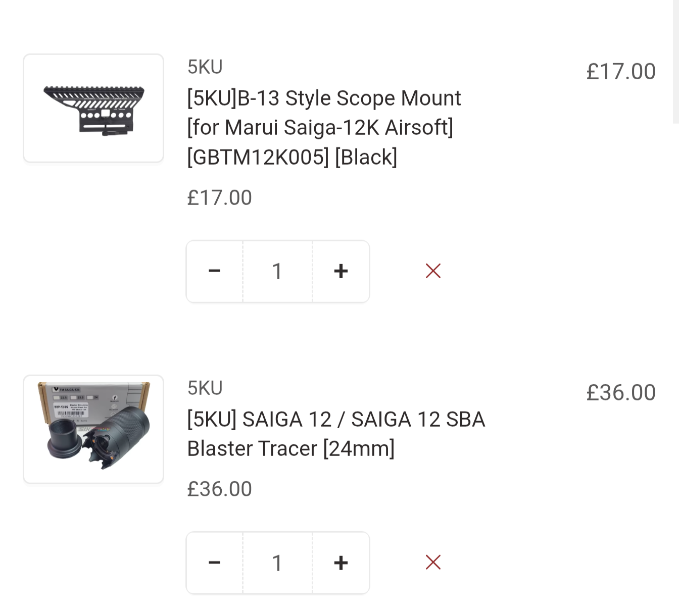
Task: Increase quantity of SAIGA 12 Blaster Tracer
Action: 341,562
